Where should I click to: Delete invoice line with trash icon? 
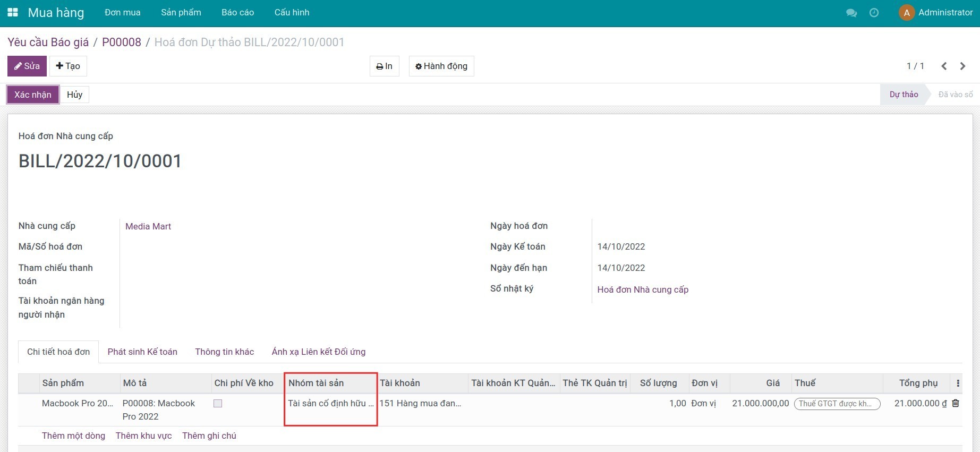tap(956, 403)
